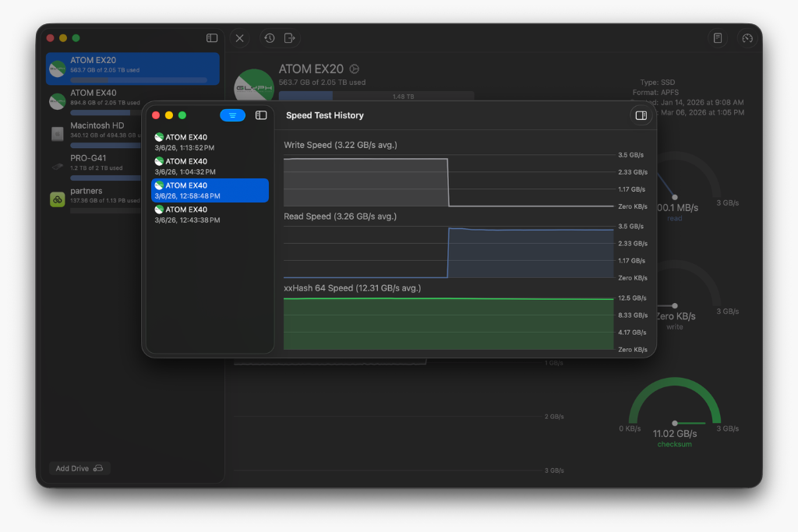
Task: Select the ATOM EX40 test from 1:04:32 PM
Action: coord(209,166)
